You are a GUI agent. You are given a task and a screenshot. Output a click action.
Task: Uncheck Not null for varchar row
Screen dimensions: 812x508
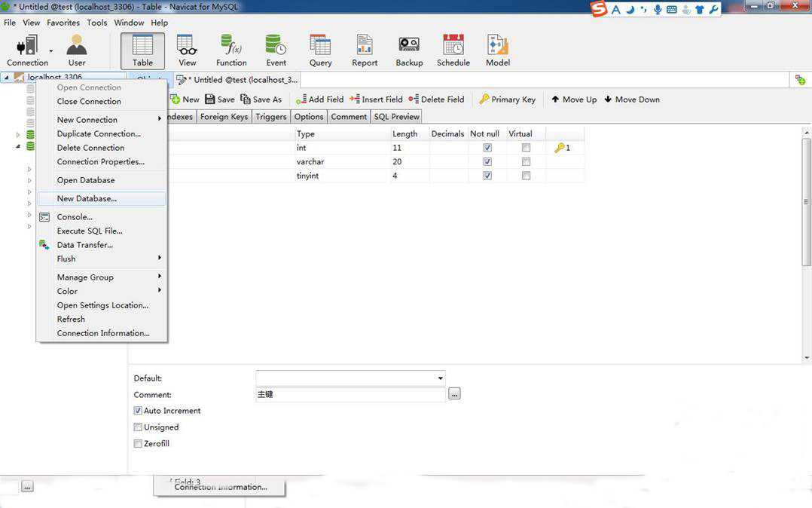click(x=487, y=162)
